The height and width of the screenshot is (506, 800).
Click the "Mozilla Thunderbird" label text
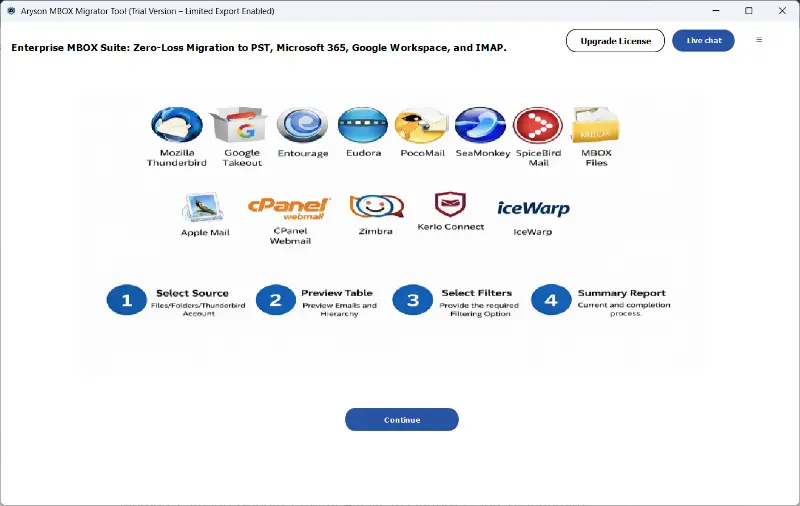(177, 158)
